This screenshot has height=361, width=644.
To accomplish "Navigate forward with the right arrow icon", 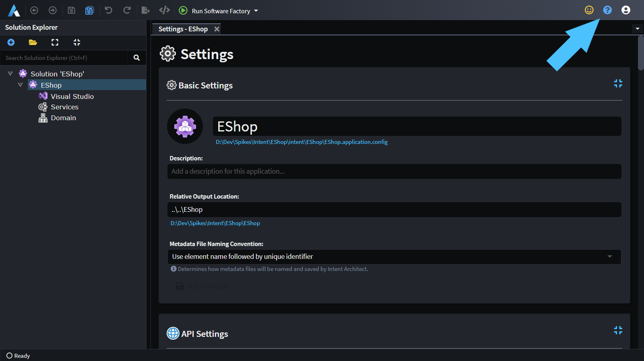I will click(x=53, y=10).
